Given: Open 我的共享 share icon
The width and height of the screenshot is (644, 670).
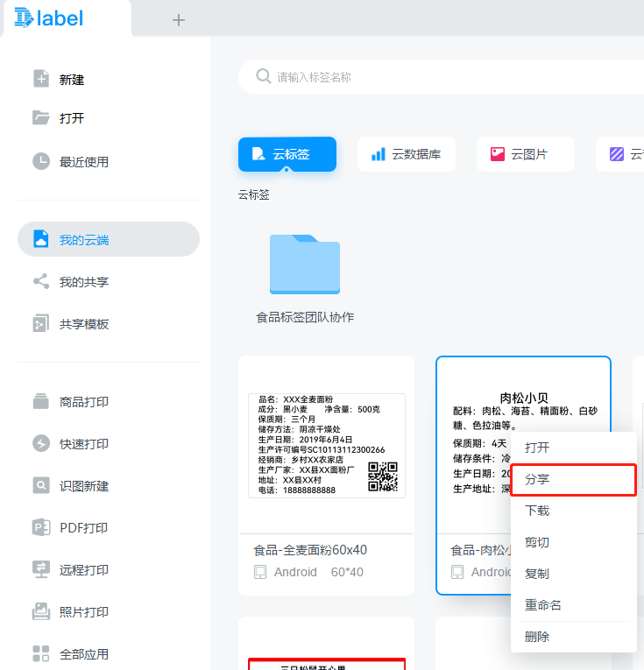Looking at the screenshot, I should pos(41,282).
